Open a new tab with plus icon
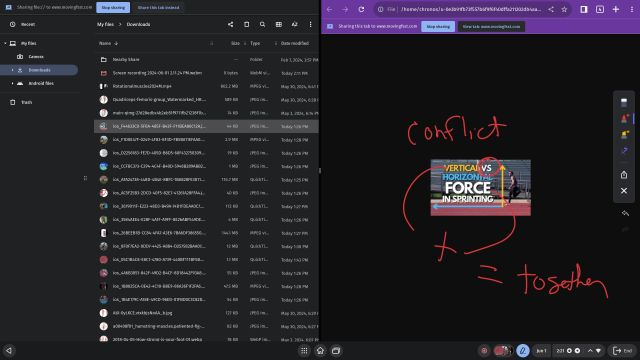The width and height of the screenshot is (640, 360). pos(616,9)
